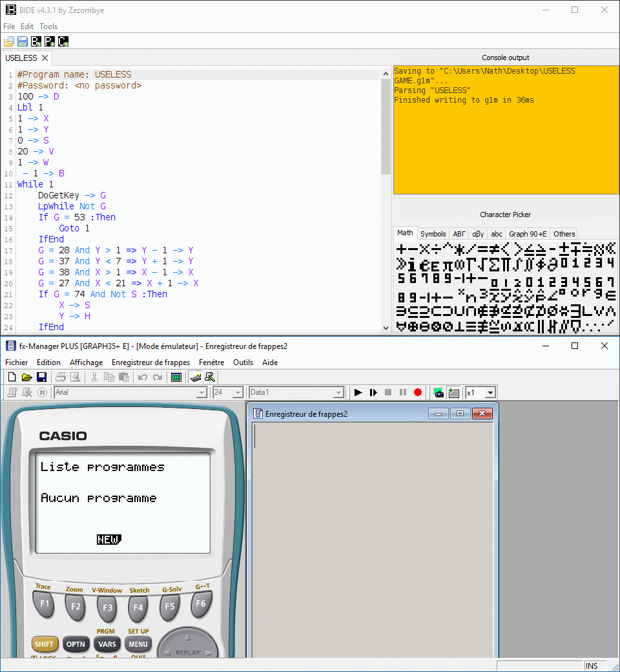Click the green calculator screen icon
Image resolution: width=620 pixels, height=672 pixels.
click(x=176, y=377)
